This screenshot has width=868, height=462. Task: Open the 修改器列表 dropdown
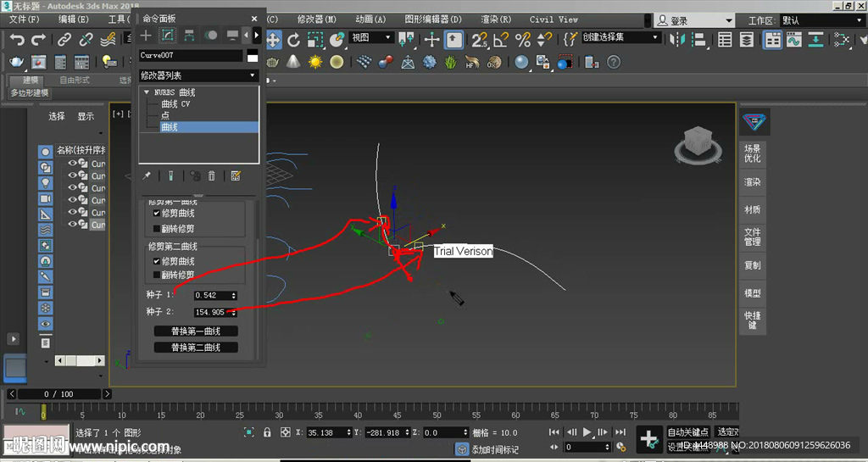coord(198,75)
